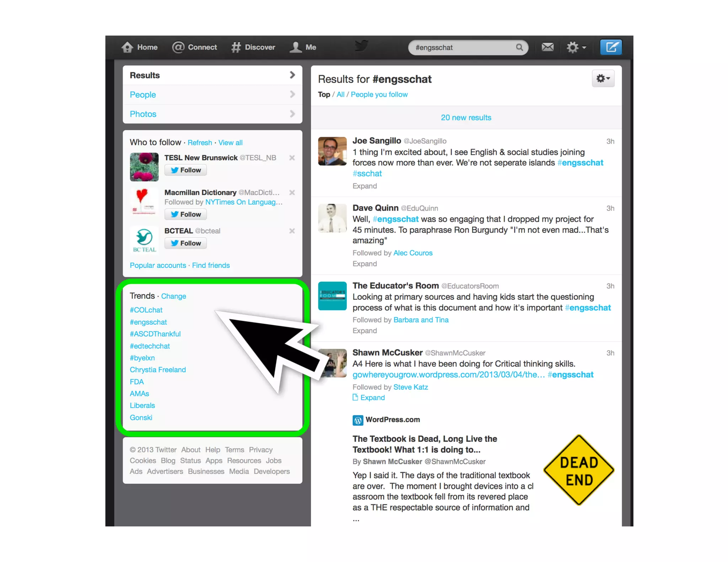Switch results filter to All

pyautogui.click(x=340, y=94)
